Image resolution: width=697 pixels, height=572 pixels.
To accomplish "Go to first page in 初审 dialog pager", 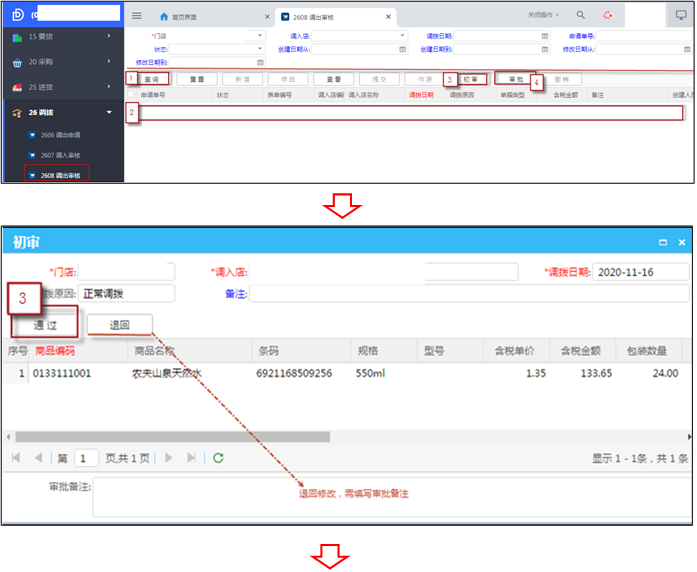I will click(x=16, y=457).
